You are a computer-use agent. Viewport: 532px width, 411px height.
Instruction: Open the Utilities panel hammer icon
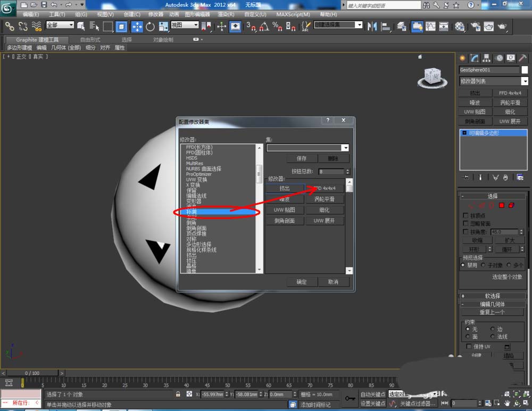coord(522,58)
